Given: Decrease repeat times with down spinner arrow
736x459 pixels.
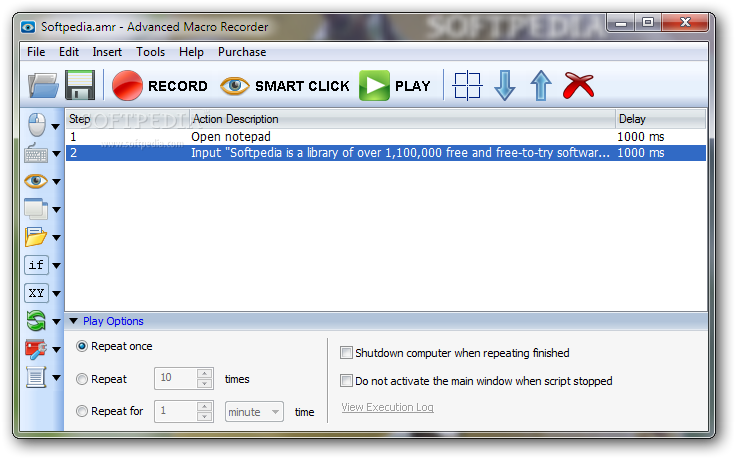Looking at the screenshot, I should tap(204, 383).
